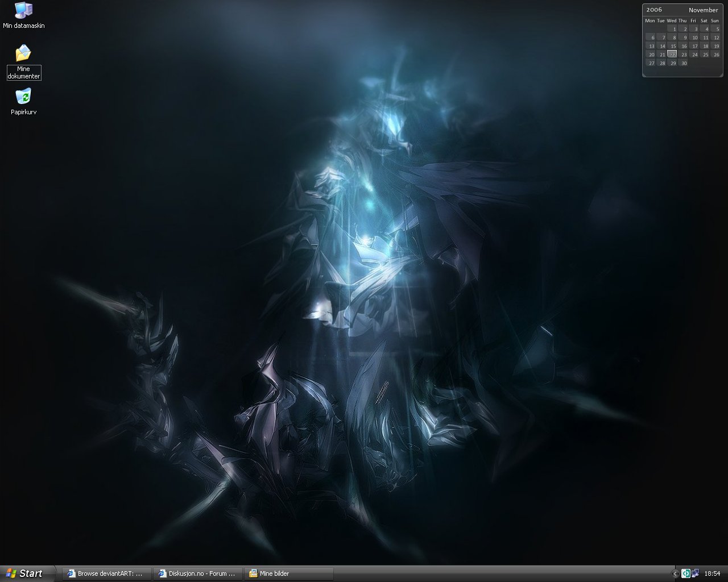Click the taskbar clock showing 18:54

click(712, 574)
